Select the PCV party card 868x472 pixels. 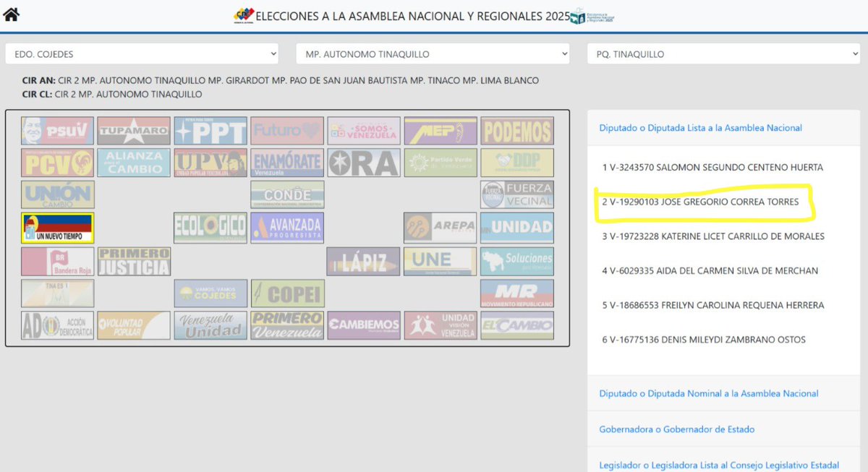tap(57, 163)
